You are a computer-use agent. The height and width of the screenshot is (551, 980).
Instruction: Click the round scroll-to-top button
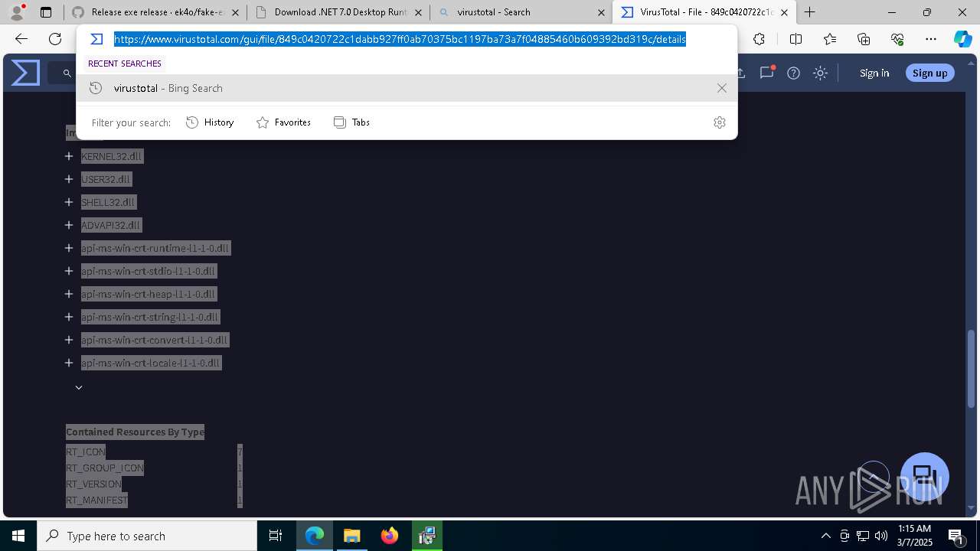(874, 477)
